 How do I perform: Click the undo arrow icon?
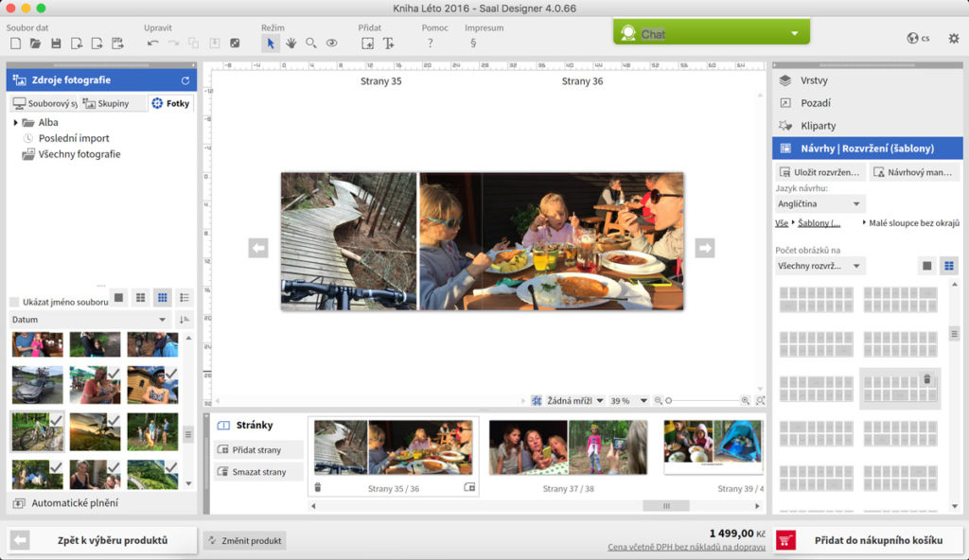(x=152, y=44)
